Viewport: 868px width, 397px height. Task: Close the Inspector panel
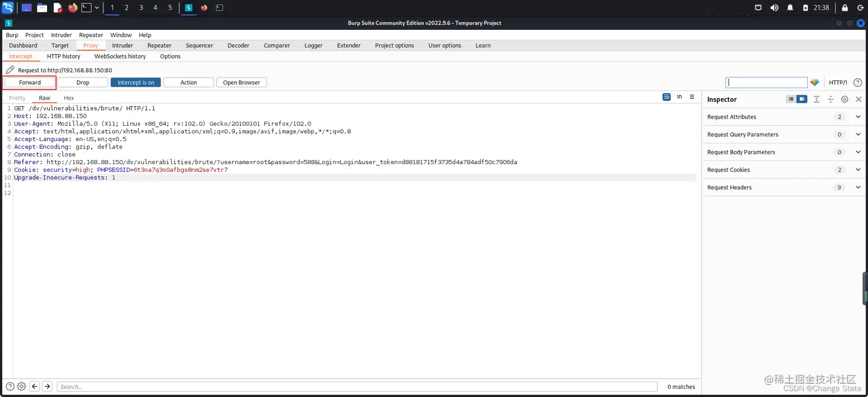coord(859,99)
